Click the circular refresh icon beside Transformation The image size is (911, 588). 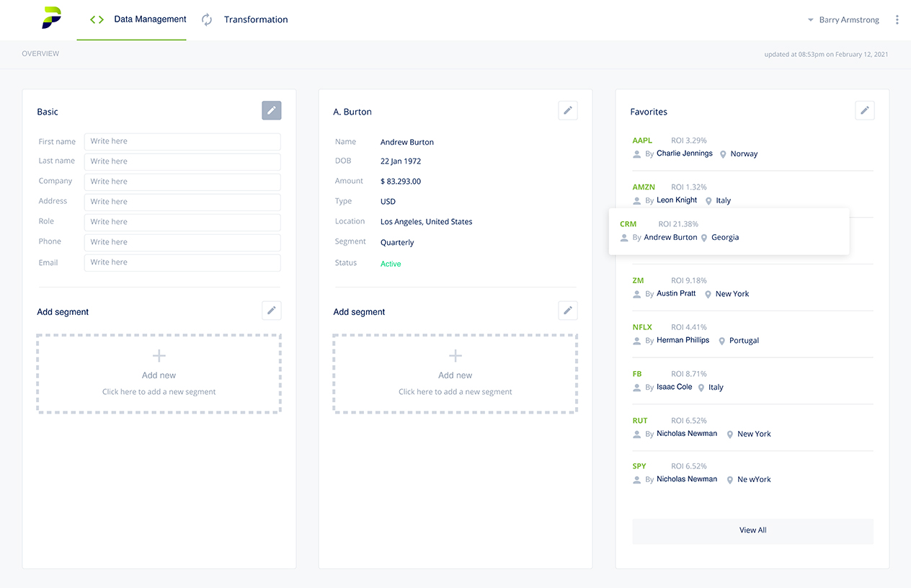tap(207, 19)
